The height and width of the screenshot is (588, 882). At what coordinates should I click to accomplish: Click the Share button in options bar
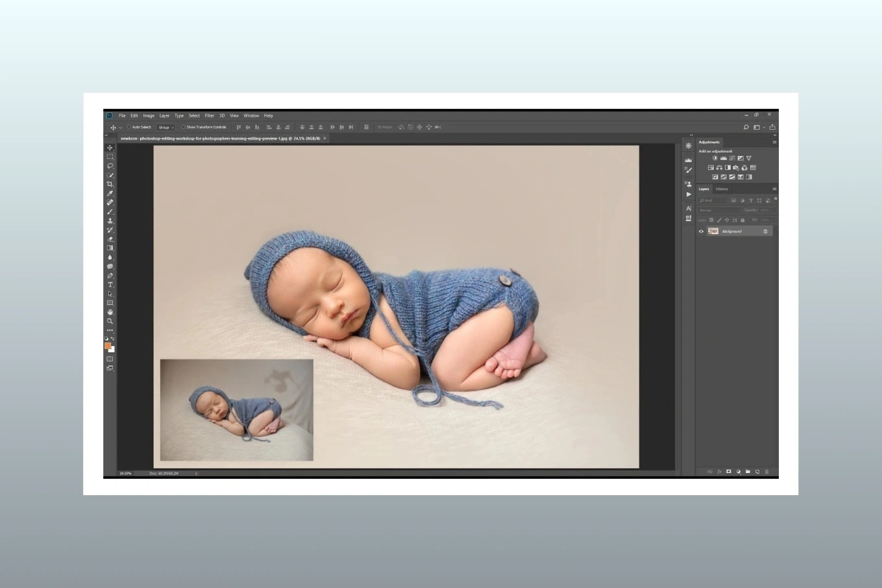[772, 127]
